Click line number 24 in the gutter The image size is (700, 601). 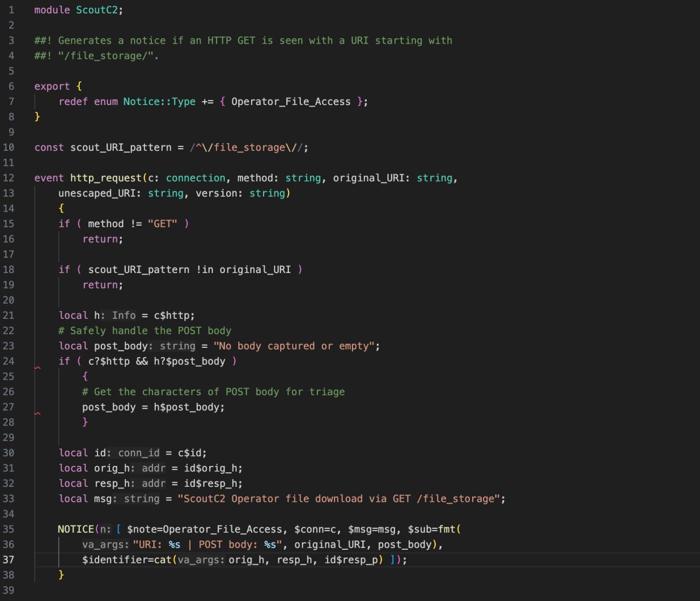9,361
